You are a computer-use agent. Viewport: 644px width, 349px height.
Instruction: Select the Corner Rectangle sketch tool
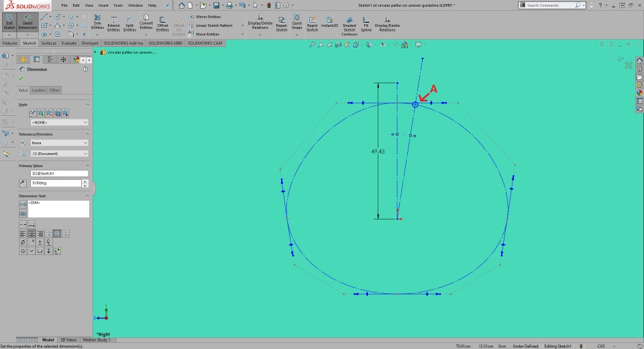pos(44,26)
